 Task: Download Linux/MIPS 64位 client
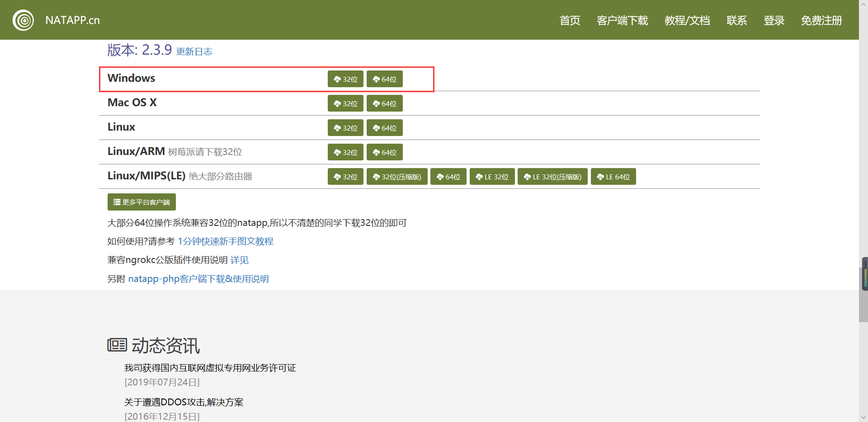point(448,177)
